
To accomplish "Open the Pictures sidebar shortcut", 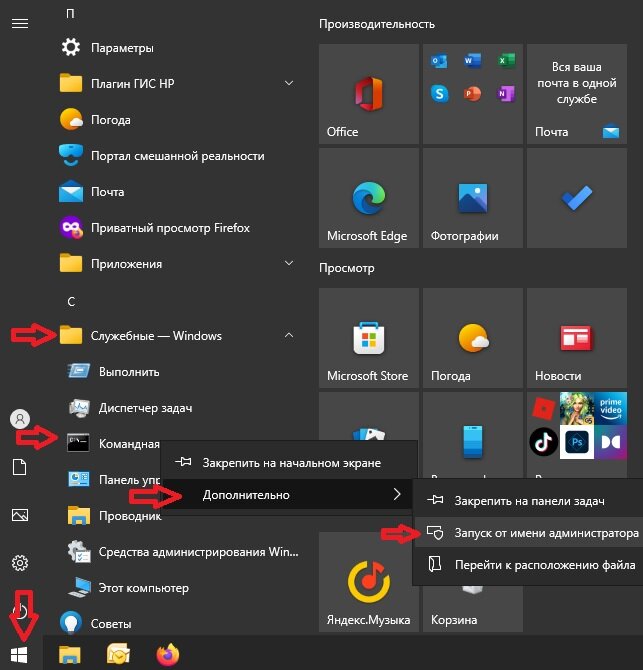I will coord(20,515).
